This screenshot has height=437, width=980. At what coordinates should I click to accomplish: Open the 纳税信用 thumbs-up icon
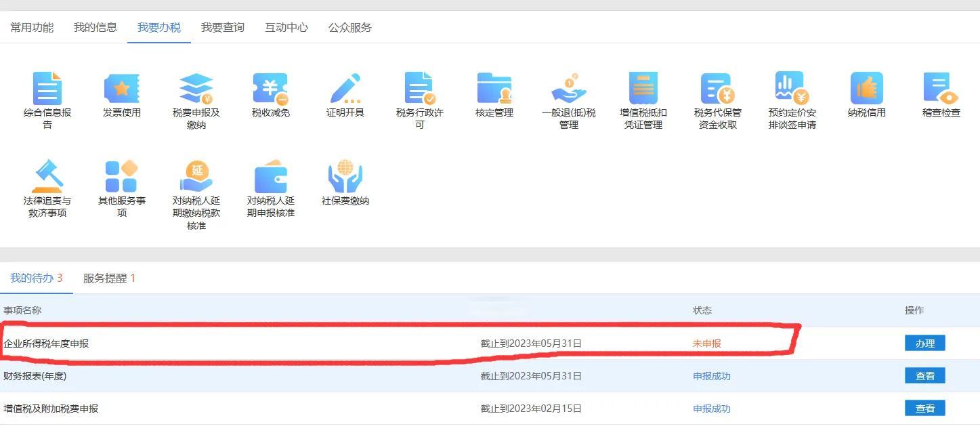(867, 89)
